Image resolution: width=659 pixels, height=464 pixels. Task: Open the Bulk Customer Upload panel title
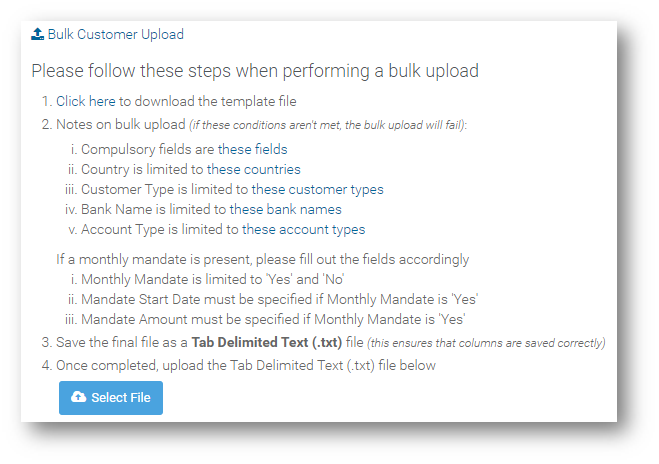116,34
